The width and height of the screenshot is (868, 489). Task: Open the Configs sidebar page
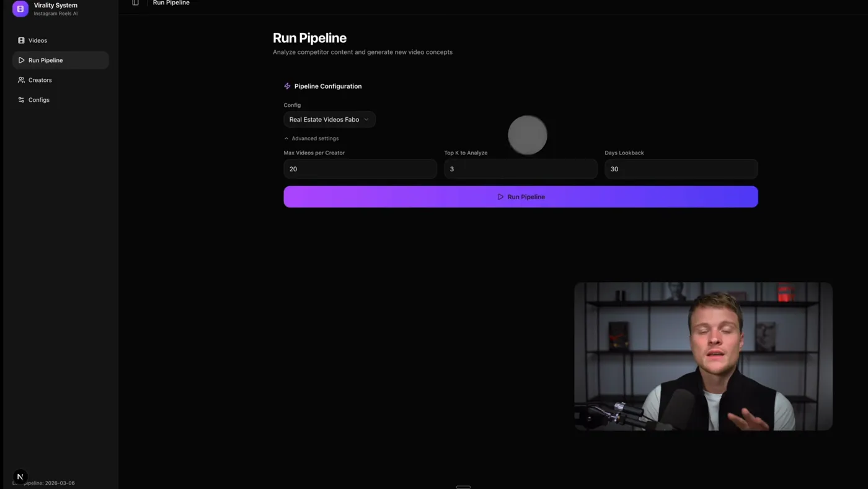(61, 100)
